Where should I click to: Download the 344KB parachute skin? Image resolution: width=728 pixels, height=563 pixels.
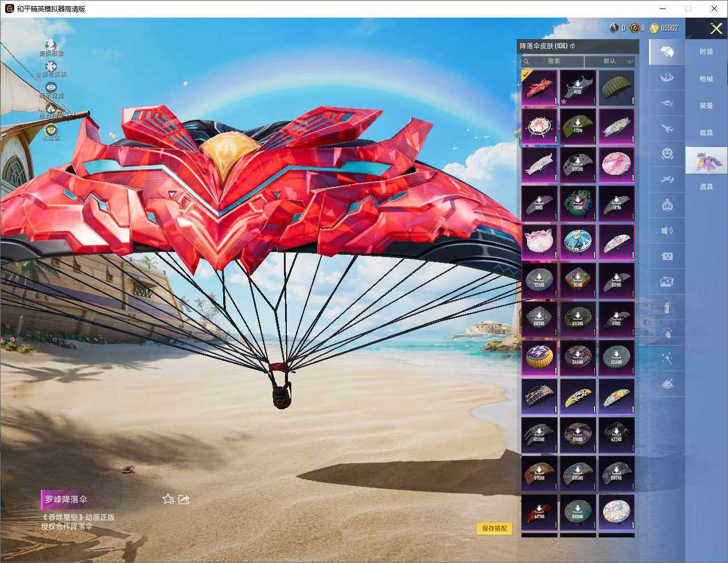click(x=578, y=358)
